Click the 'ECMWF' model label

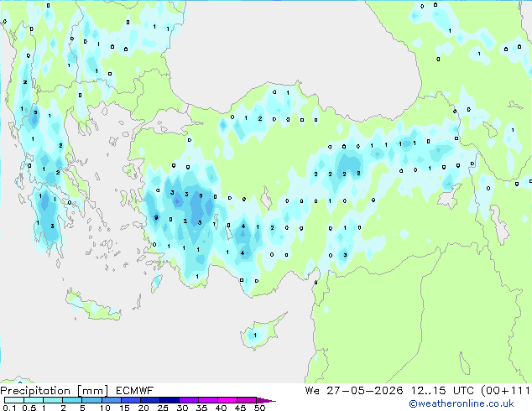pos(135,391)
